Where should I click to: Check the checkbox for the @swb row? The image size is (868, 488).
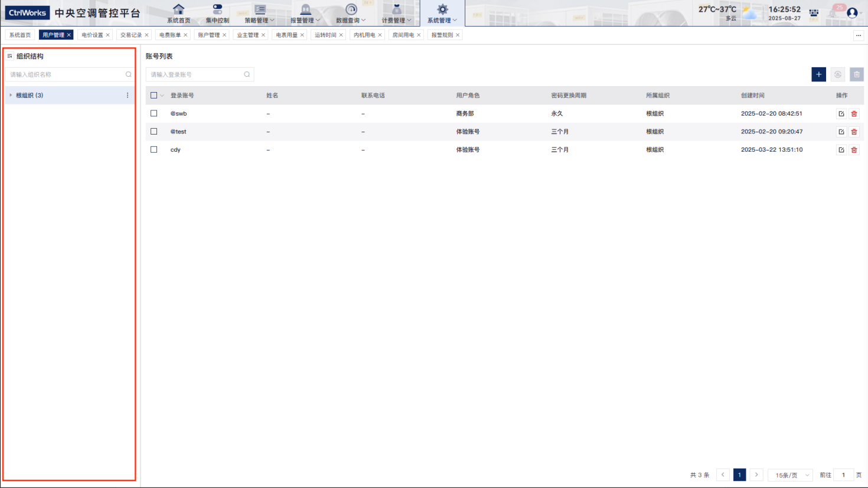coord(154,113)
